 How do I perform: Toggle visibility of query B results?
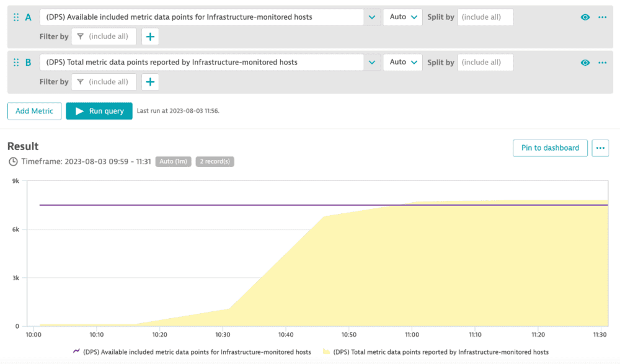tap(585, 62)
